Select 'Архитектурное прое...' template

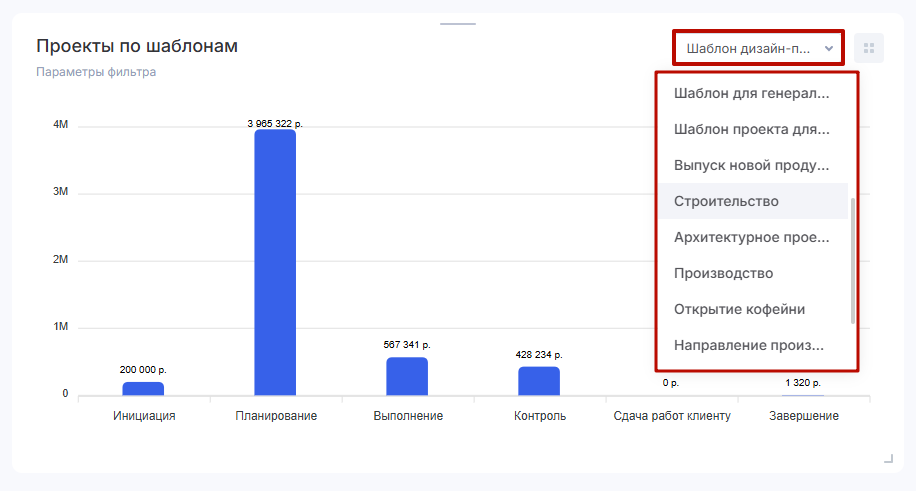752,237
